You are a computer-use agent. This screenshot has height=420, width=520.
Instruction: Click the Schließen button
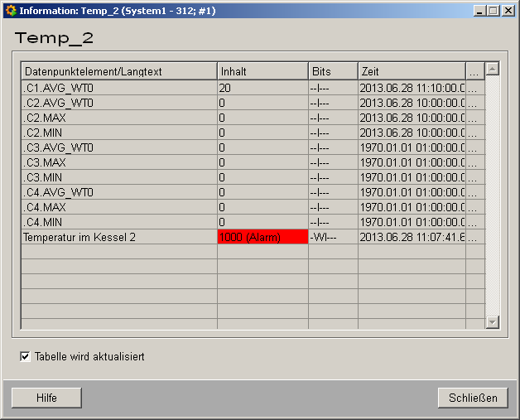tap(473, 398)
